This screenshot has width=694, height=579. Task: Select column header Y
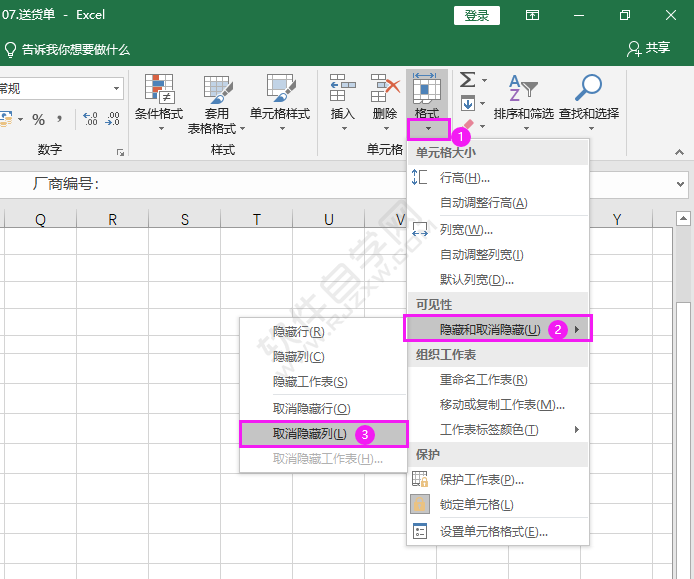point(617,220)
